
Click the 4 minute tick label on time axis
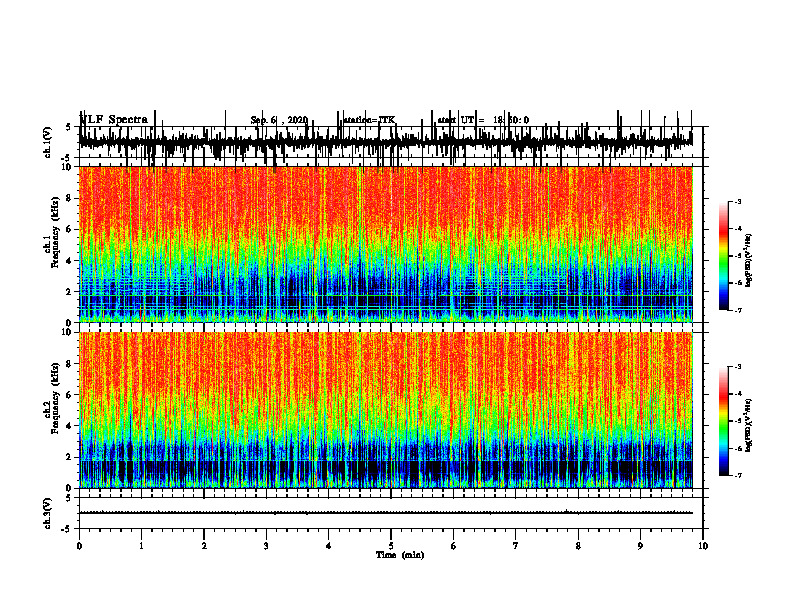coord(328,546)
